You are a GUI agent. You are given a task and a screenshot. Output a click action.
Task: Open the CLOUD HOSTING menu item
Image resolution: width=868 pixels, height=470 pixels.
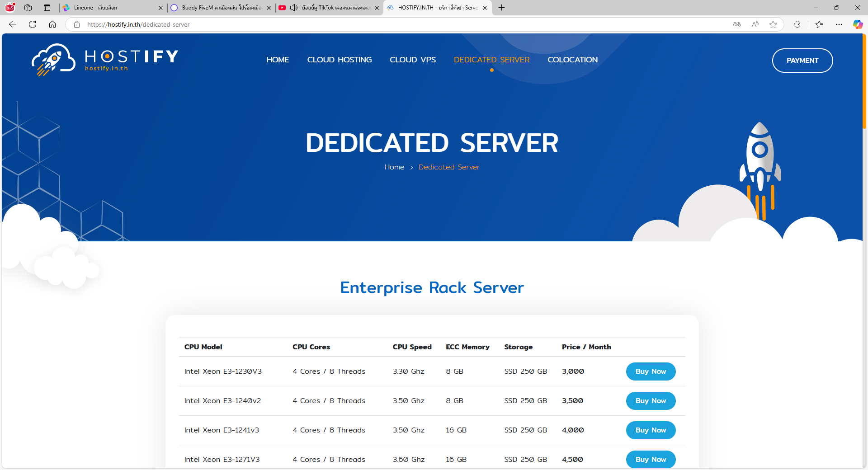tap(339, 60)
